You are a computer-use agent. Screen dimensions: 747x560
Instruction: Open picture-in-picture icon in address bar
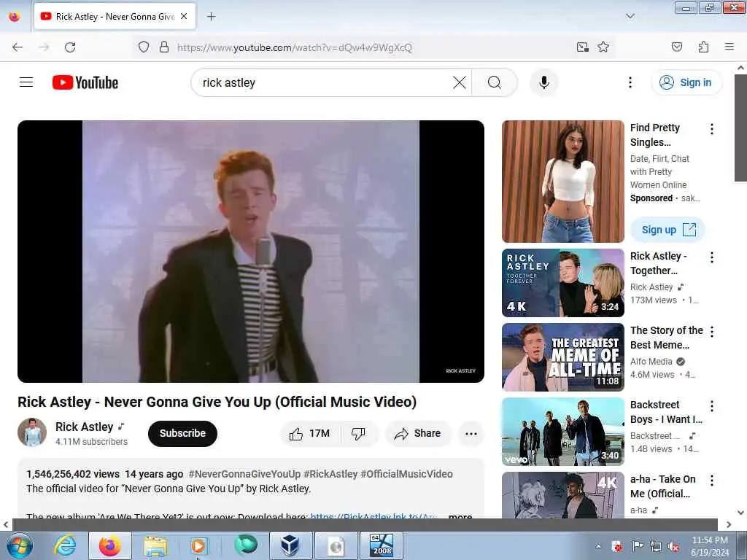(582, 47)
